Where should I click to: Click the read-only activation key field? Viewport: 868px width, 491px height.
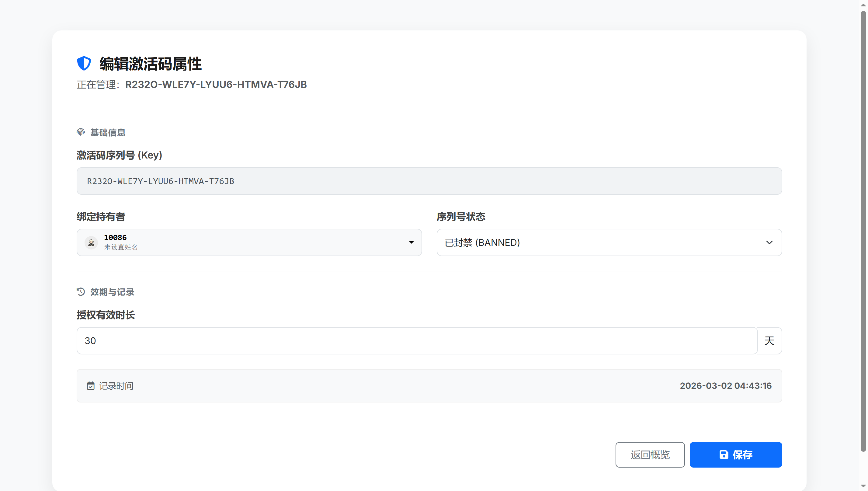click(x=429, y=181)
